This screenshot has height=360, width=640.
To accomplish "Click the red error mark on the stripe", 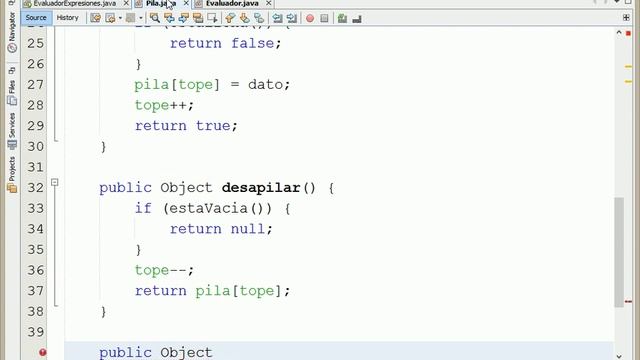I will coord(628,302).
